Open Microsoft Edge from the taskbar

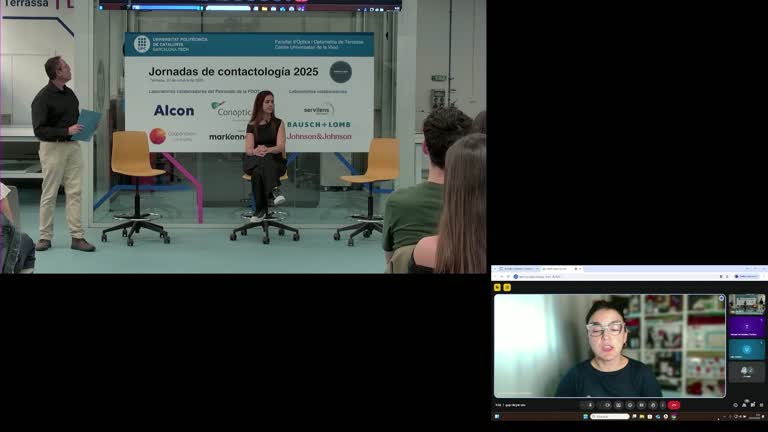tap(658, 417)
